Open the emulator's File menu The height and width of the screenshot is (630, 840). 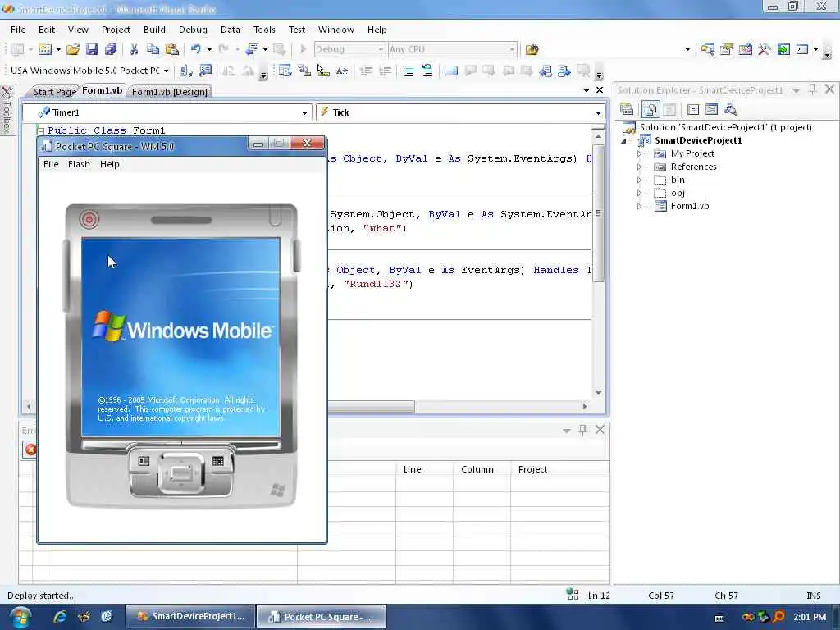(51, 164)
